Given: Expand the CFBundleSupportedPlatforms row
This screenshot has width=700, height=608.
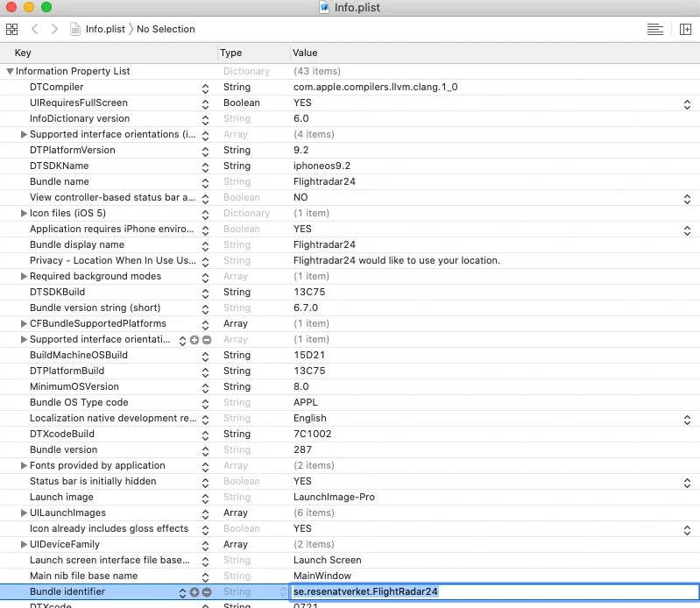Looking at the screenshot, I should click(x=25, y=323).
